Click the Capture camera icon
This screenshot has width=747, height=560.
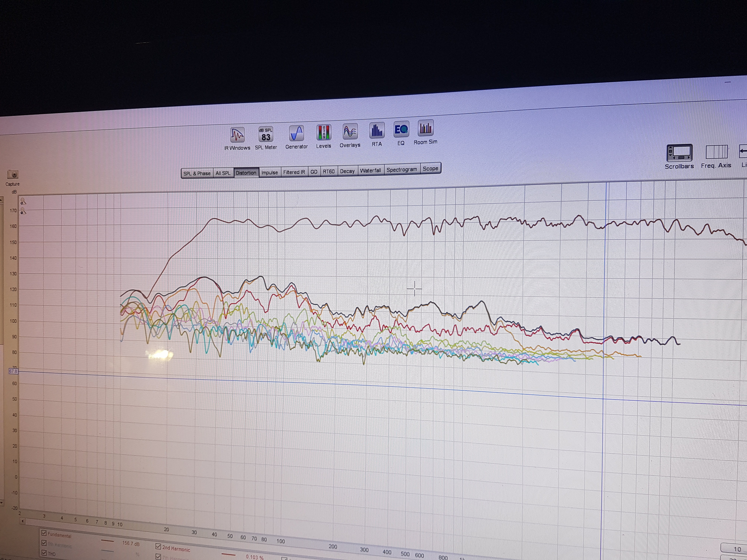(13, 174)
